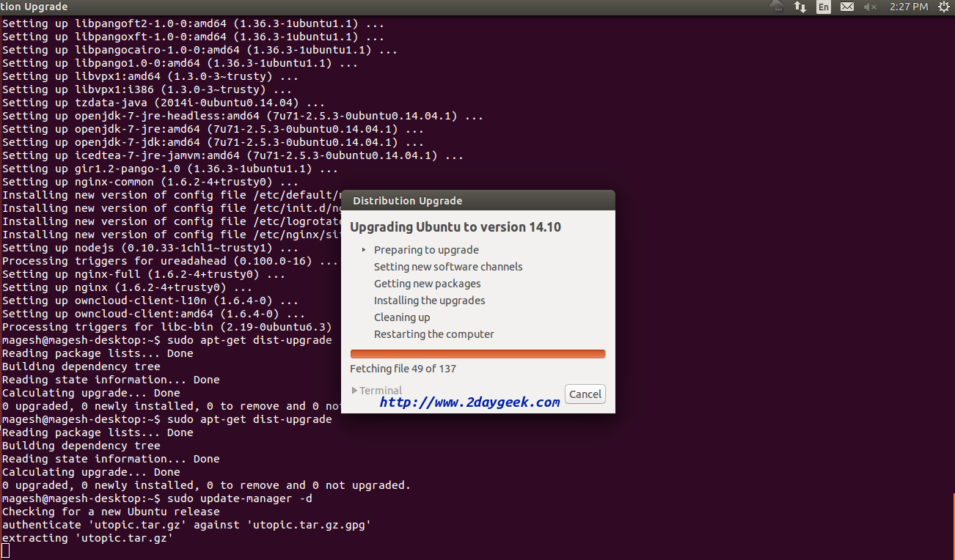The width and height of the screenshot is (955, 560).
Task: Open the cloud sync indicator in top panel
Action: coord(777,7)
